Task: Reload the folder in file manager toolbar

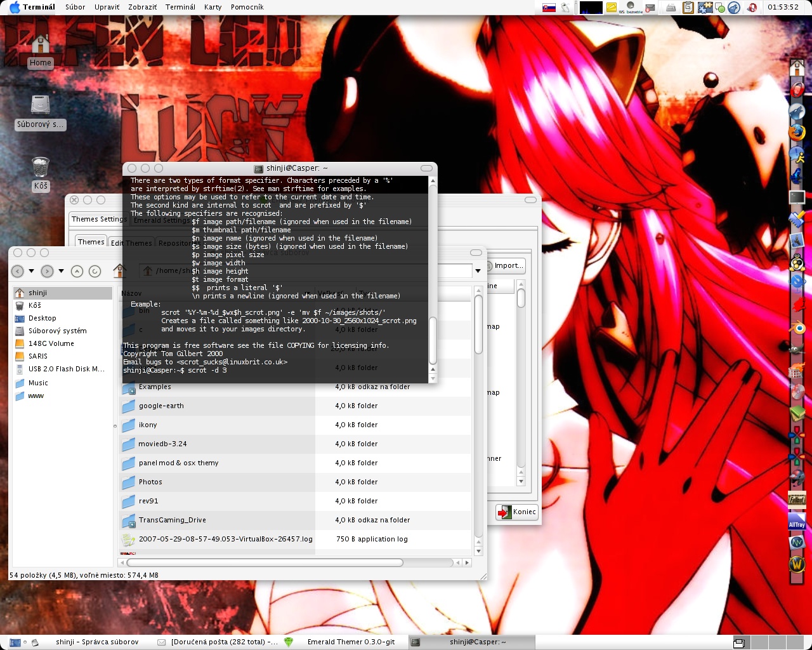Action: point(95,271)
